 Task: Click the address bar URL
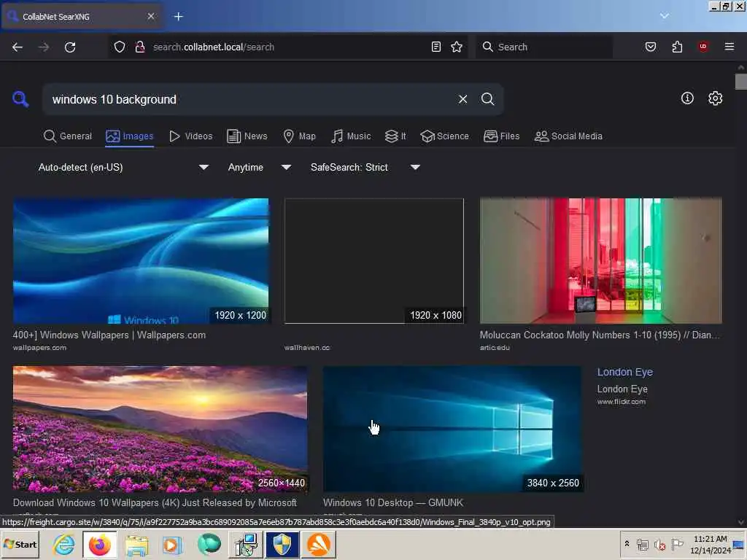214,47
